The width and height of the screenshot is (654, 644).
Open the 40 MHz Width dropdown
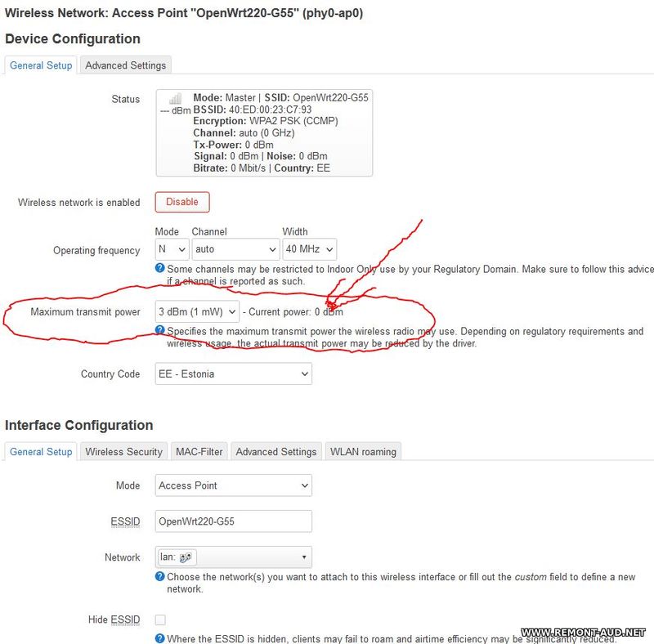[309, 249]
